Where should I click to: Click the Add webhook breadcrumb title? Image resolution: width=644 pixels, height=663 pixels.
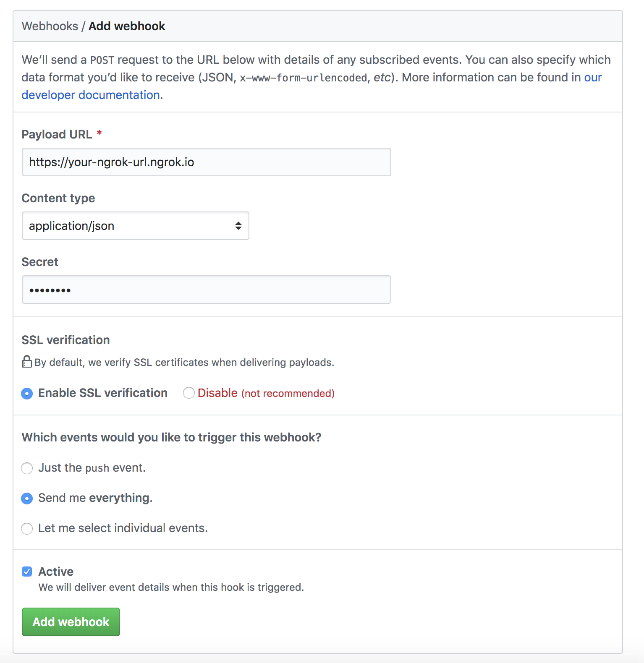coord(127,26)
